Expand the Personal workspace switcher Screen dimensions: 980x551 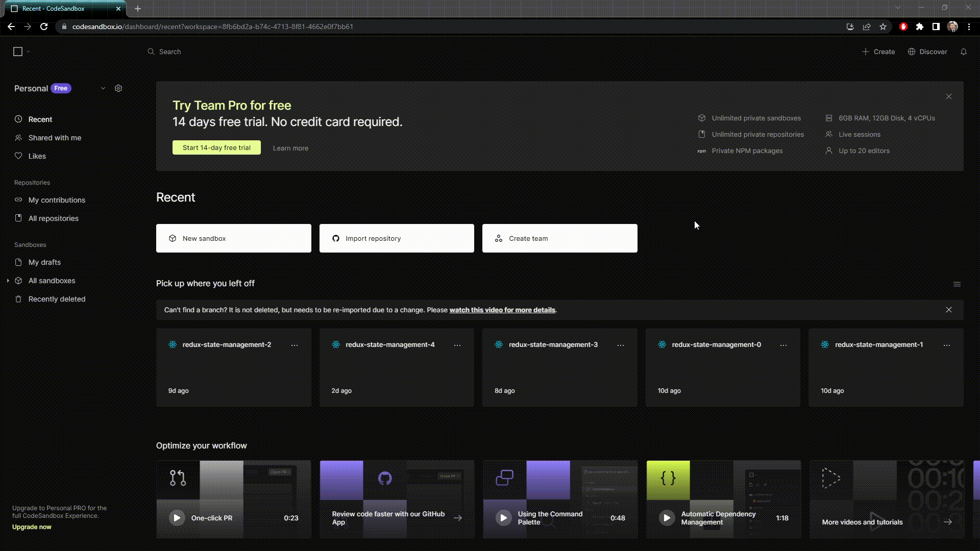click(103, 88)
